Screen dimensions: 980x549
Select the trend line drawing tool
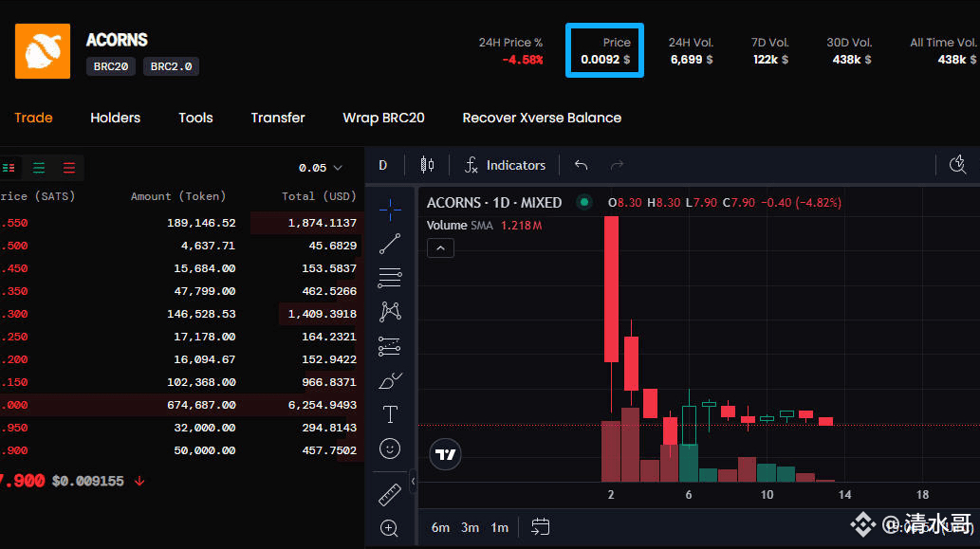(390, 244)
